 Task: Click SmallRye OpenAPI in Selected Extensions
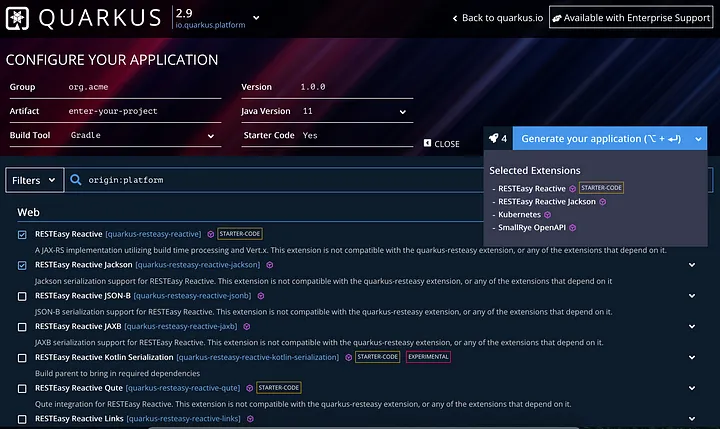click(x=532, y=227)
